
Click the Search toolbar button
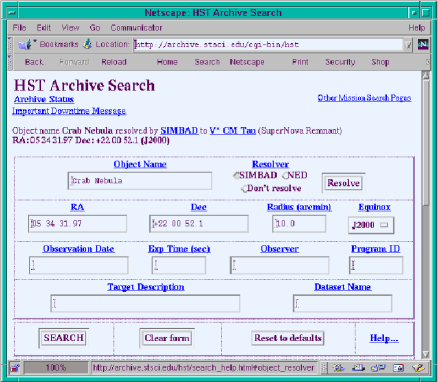coord(207,62)
